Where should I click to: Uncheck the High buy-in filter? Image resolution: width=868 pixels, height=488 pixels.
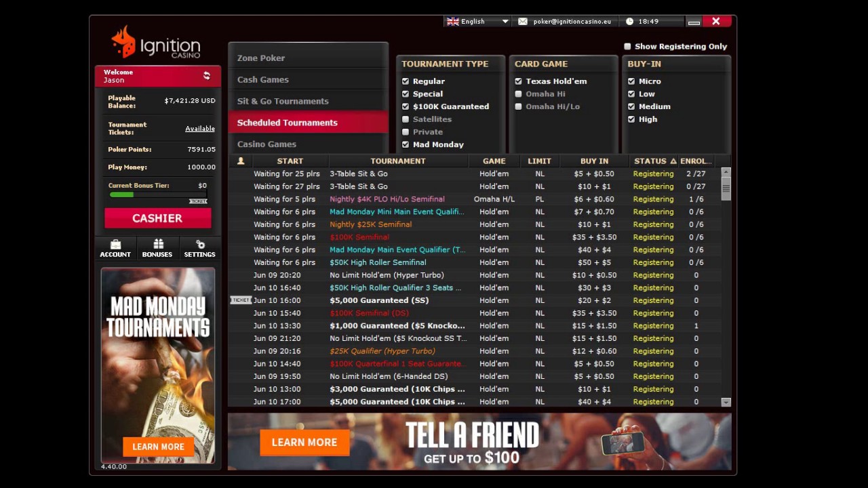tap(631, 119)
